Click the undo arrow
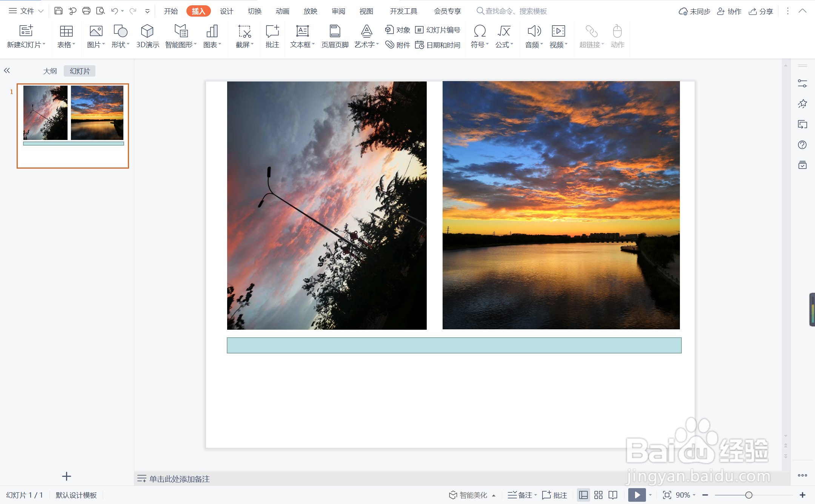Screen dimensions: 815x504 pos(114,11)
